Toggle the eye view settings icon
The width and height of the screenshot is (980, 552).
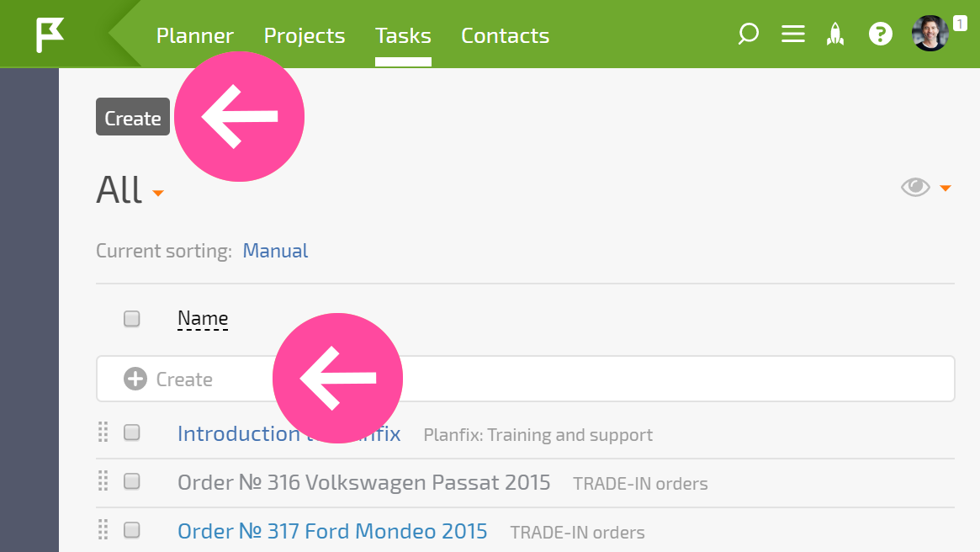(915, 187)
